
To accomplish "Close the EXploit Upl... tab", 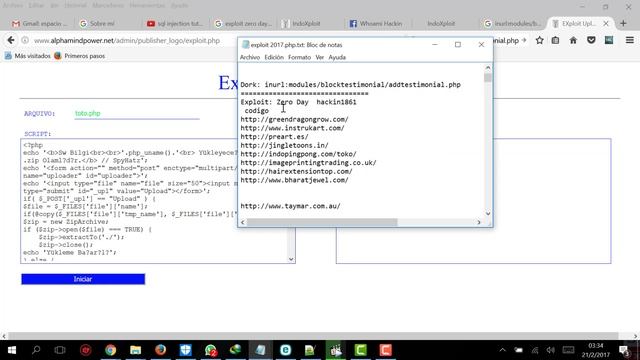I will [606, 24].
